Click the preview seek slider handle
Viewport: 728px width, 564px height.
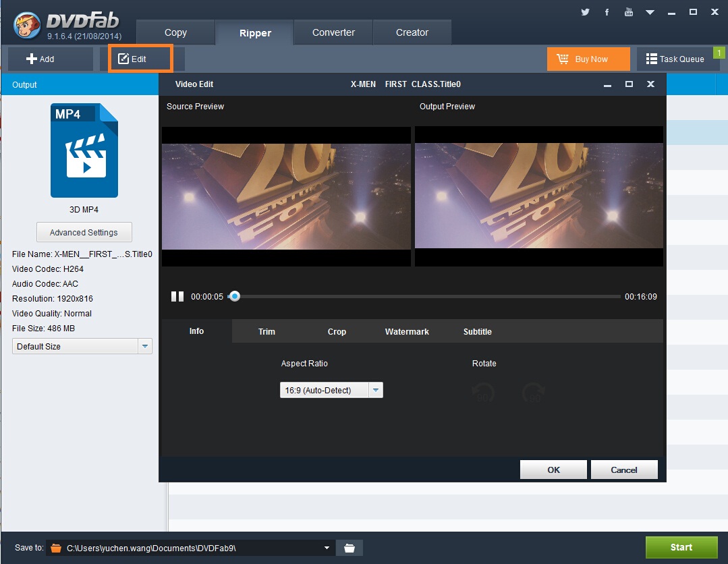point(235,296)
